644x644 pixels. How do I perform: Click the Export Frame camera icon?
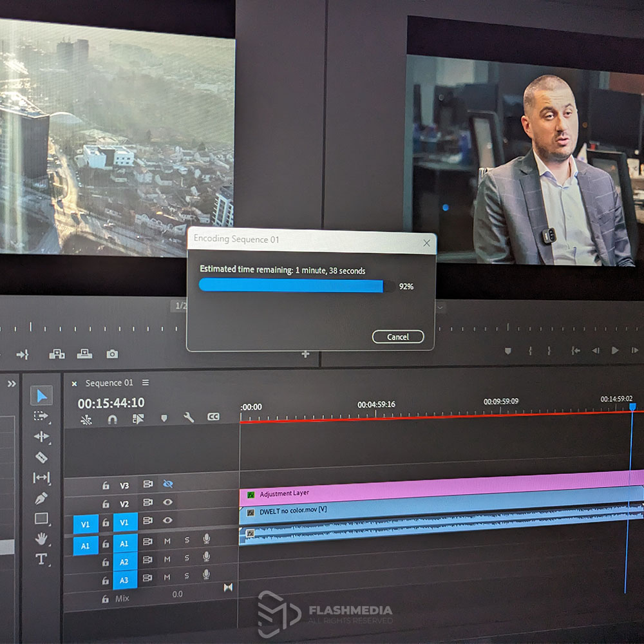tap(112, 354)
